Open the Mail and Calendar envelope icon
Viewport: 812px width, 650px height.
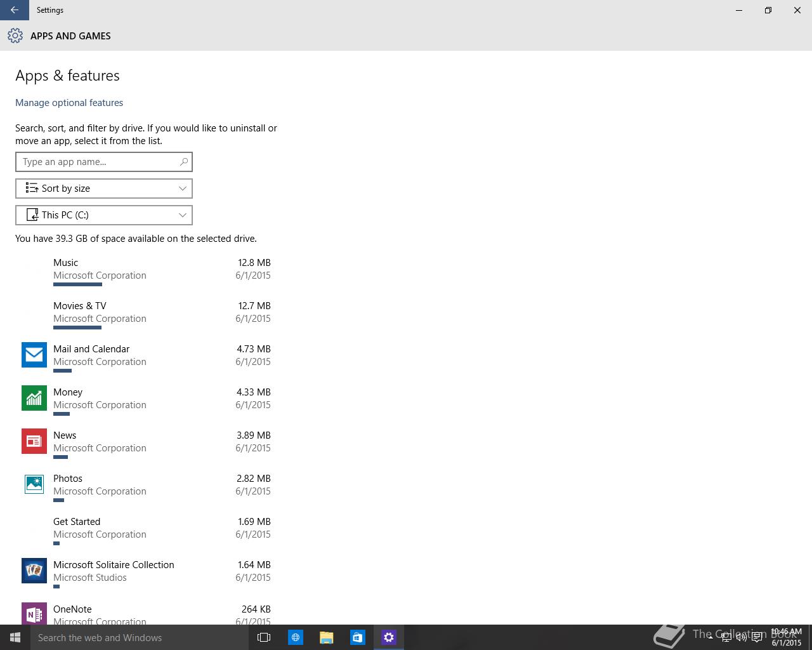[34, 355]
